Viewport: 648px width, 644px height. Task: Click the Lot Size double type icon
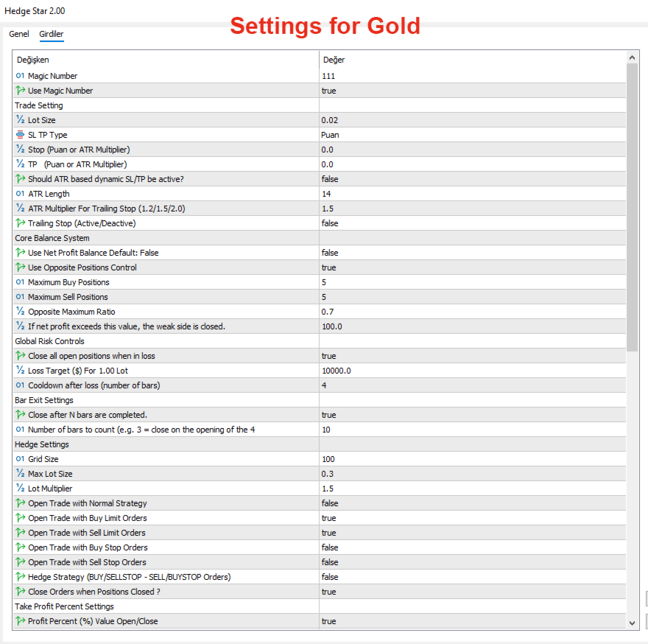click(x=20, y=120)
